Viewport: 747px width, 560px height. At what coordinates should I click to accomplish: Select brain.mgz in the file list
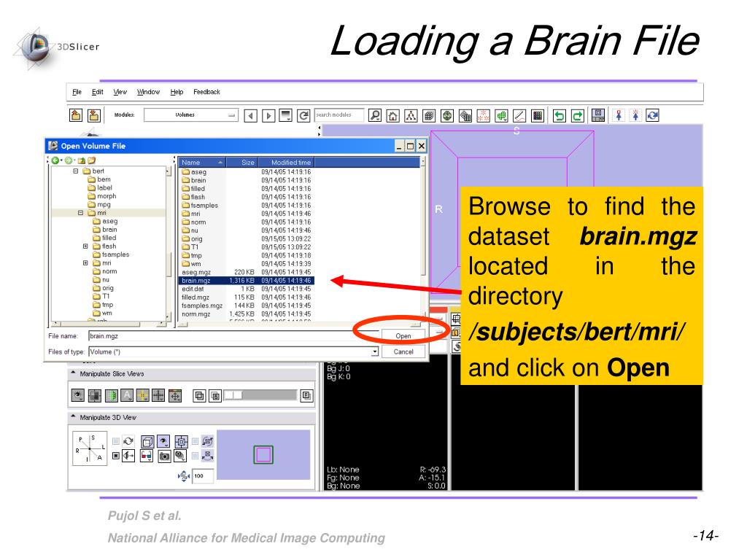coord(247,281)
